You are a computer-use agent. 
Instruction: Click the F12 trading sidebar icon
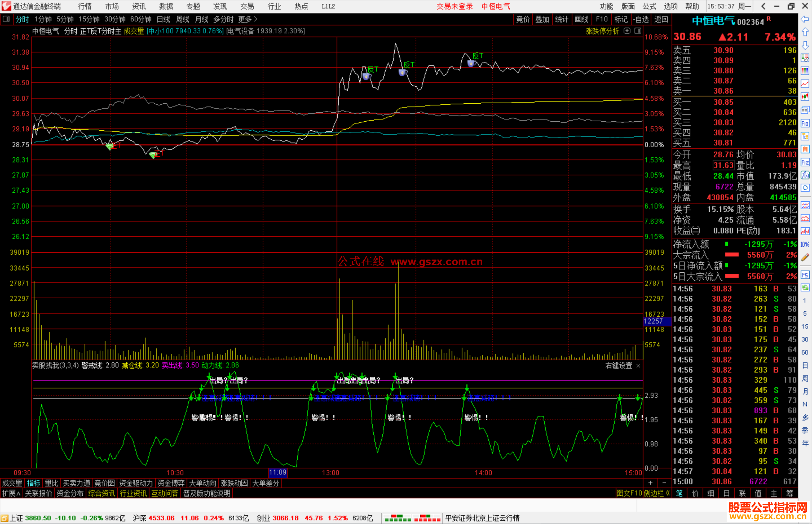(805, 162)
